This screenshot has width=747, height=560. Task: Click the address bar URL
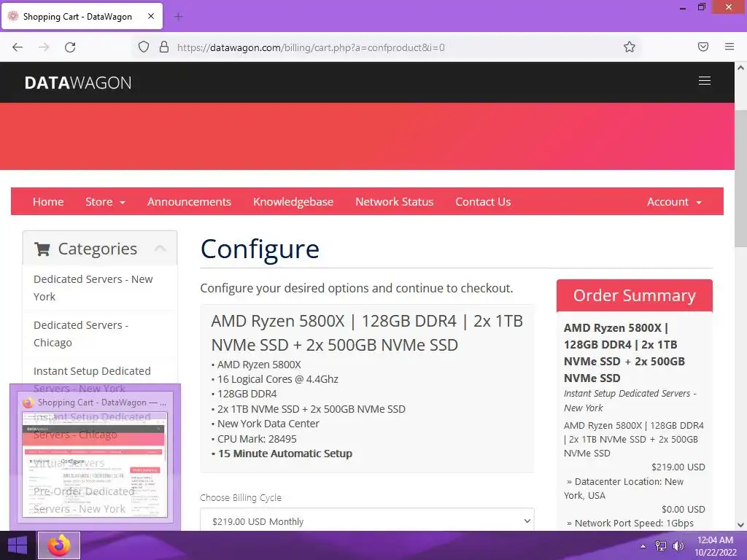(311, 47)
